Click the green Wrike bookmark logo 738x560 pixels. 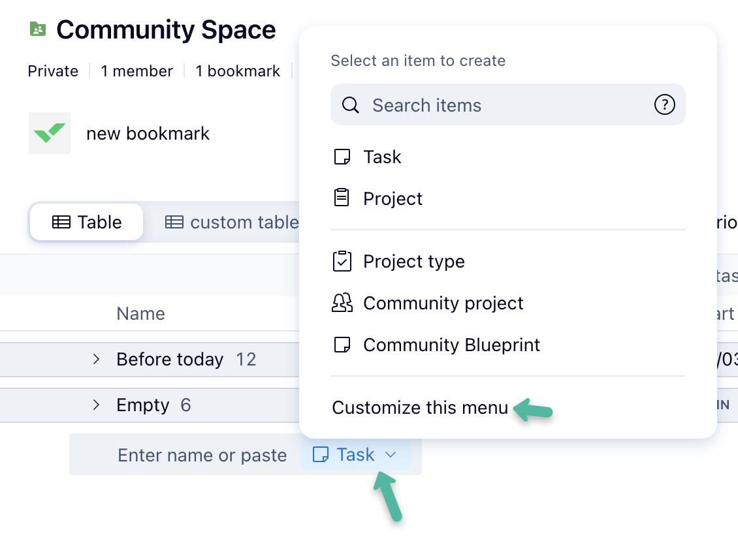coord(50,133)
